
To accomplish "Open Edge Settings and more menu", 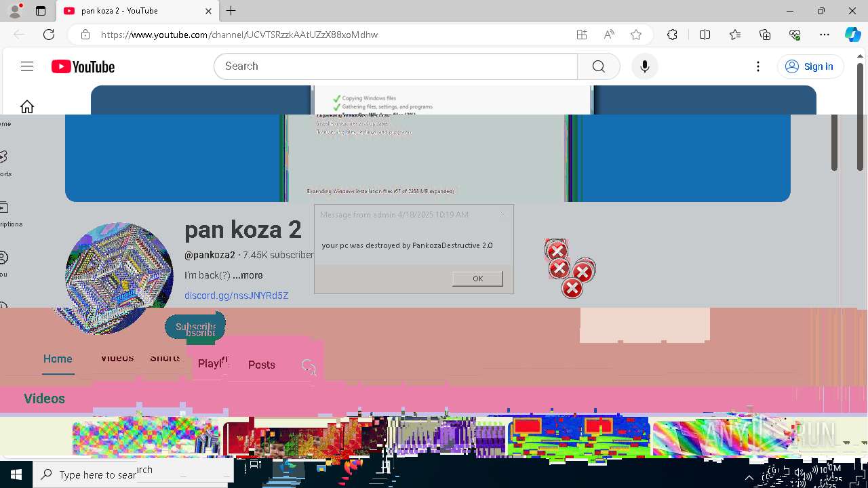I will click(x=825, y=35).
